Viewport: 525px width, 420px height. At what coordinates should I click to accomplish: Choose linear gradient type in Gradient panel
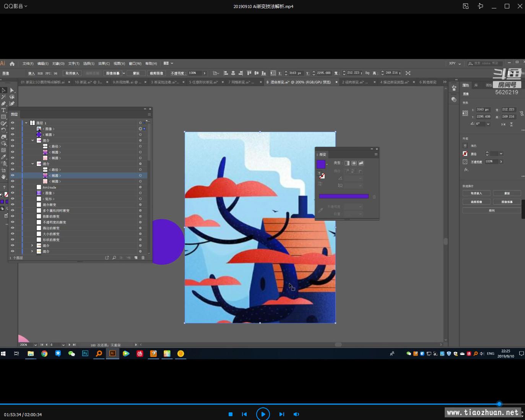(x=347, y=163)
